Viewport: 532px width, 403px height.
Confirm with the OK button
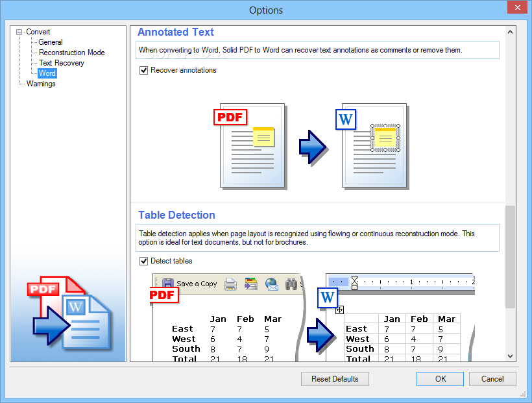click(x=440, y=379)
